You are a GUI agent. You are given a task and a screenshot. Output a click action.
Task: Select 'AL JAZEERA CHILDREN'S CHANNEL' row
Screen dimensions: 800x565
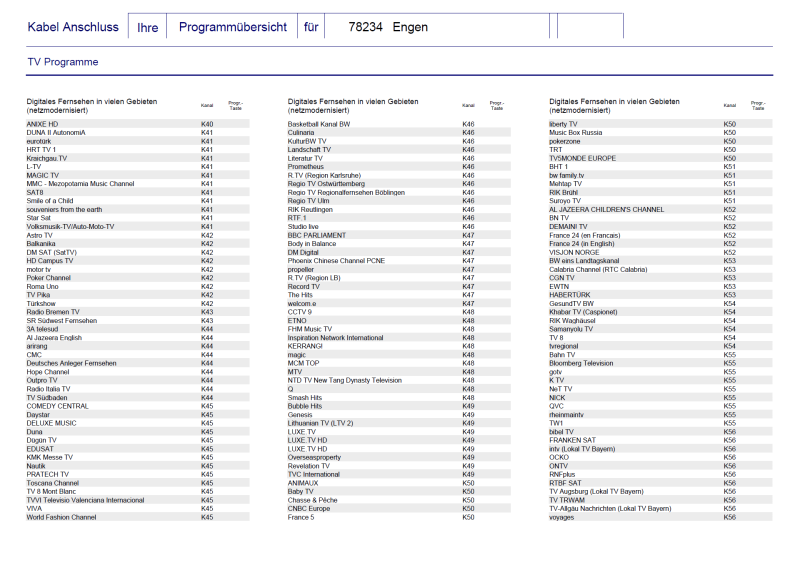(661, 210)
